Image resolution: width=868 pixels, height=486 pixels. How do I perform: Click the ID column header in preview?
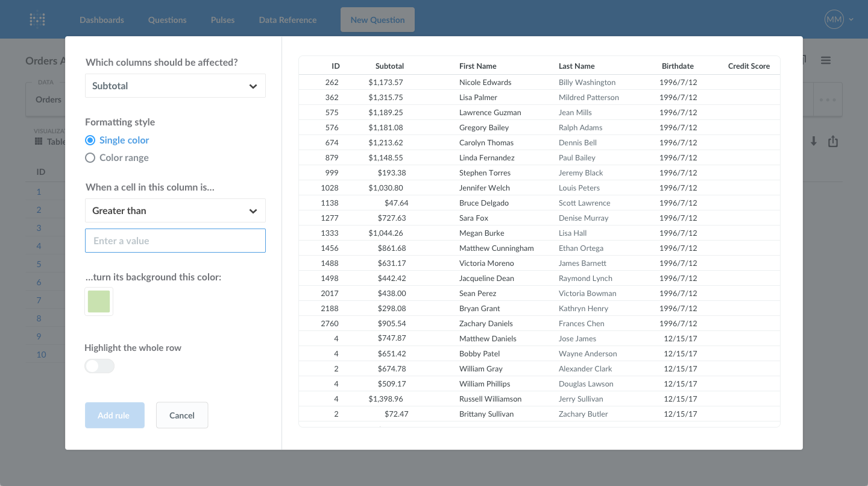(x=336, y=66)
